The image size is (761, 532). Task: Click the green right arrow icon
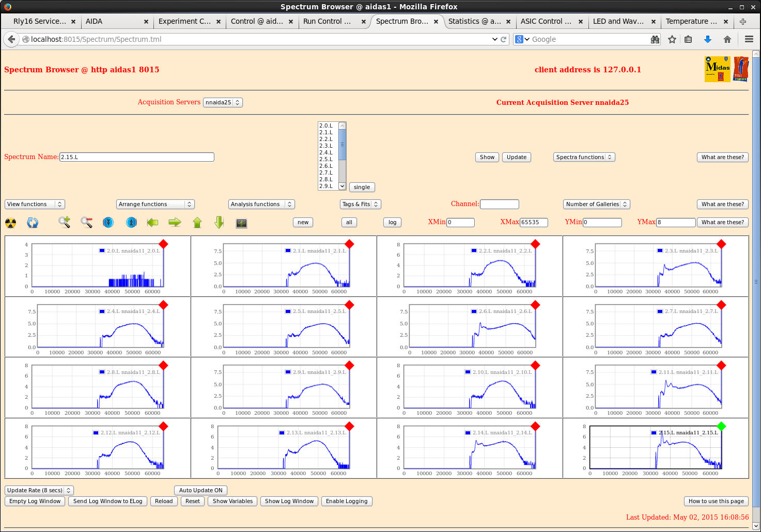click(175, 223)
